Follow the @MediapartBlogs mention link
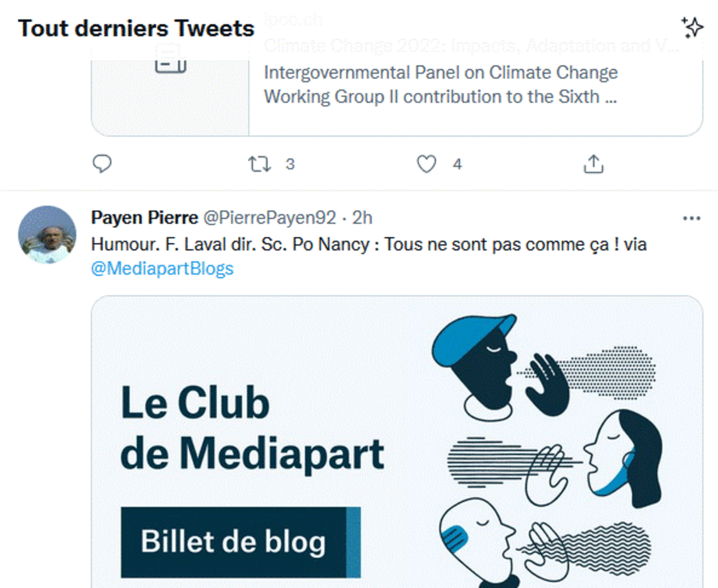This screenshot has height=588, width=718. (162, 269)
